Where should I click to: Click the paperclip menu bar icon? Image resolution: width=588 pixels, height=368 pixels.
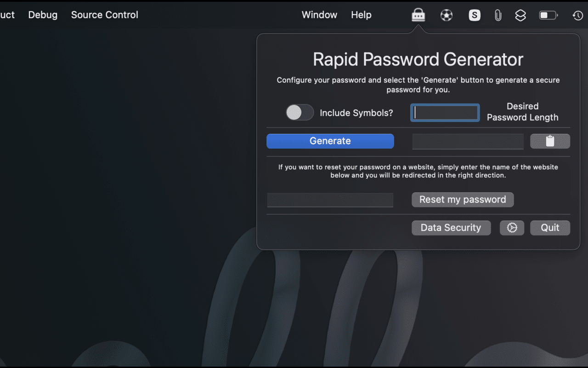click(x=498, y=15)
